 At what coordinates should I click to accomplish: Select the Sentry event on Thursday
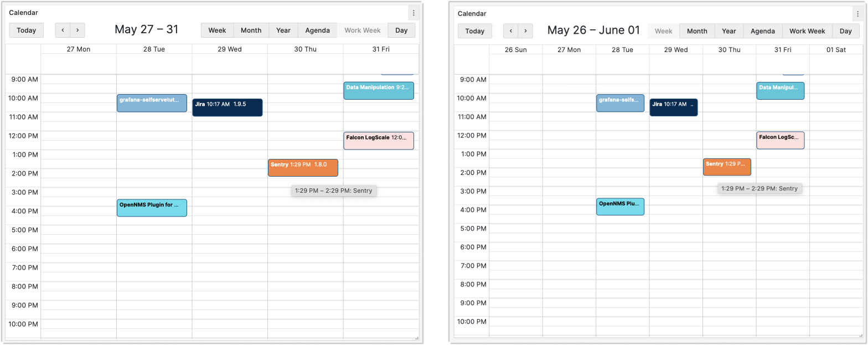(x=303, y=167)
